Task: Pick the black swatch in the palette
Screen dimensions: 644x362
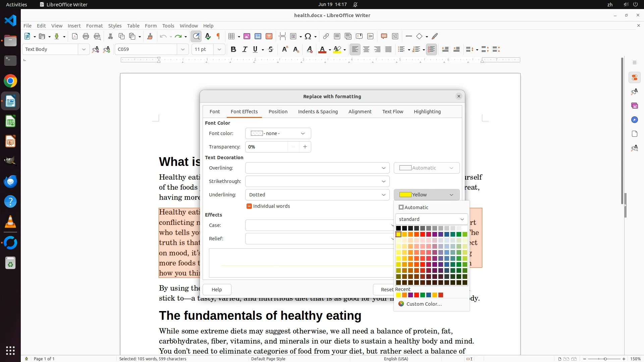Action: point(398,228)
